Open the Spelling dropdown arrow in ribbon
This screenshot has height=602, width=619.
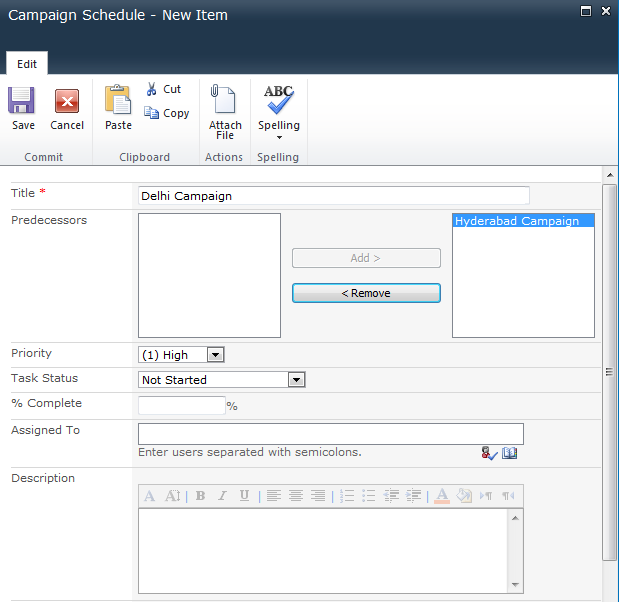click(x=279, y=137)
